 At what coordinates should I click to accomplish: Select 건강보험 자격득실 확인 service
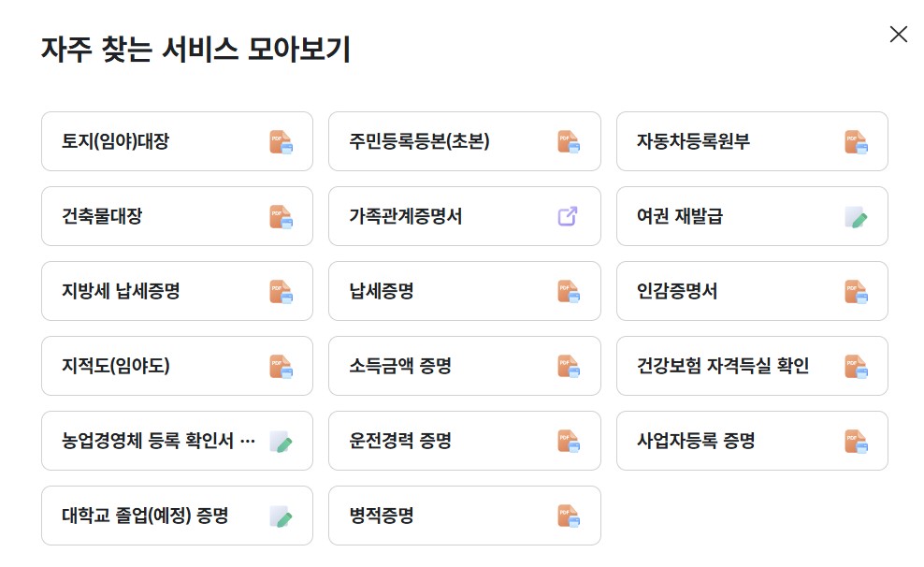point(751,366)
